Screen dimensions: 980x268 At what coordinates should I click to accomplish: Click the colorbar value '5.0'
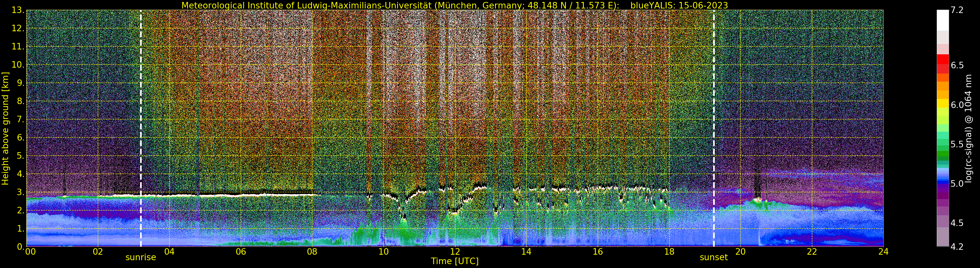click(x=957, y=183)
